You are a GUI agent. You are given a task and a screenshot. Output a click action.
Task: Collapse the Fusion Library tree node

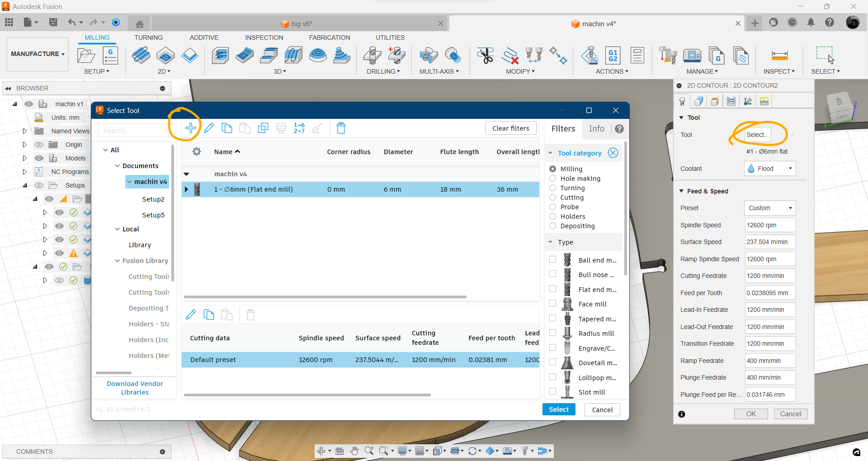tap(117, 261)
